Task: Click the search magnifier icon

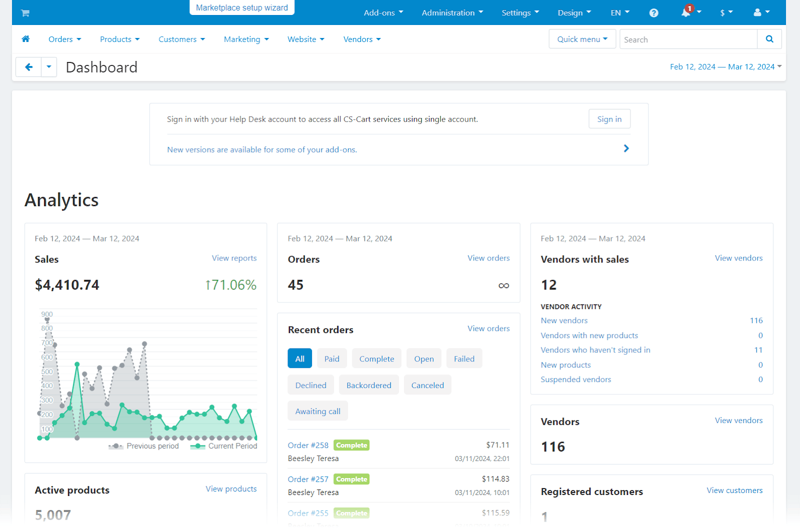Action: [x=769, y=39]
